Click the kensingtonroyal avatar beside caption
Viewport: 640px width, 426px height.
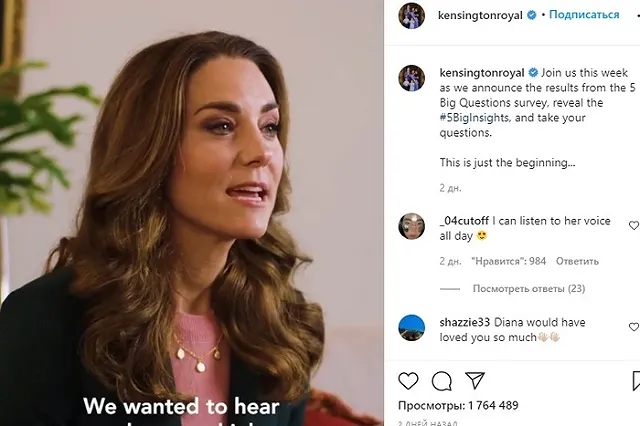click(411, 78)
